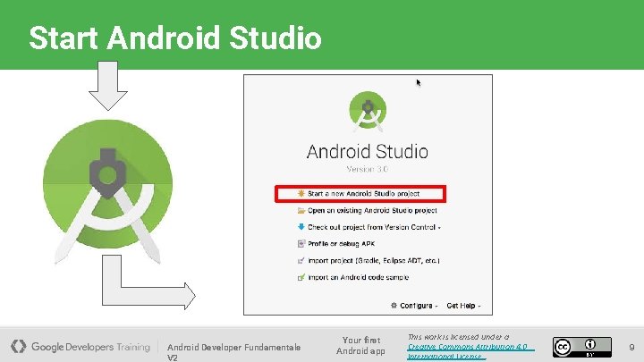Click the Import an Android code sample icon
Image resolution: width=644 pixels, height=362 pixels.
(x=301, y=277)
